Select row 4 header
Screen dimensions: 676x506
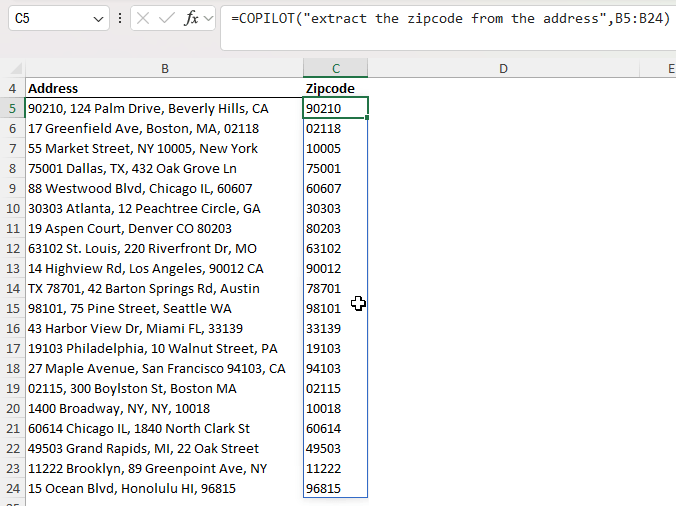pos(13,88)
